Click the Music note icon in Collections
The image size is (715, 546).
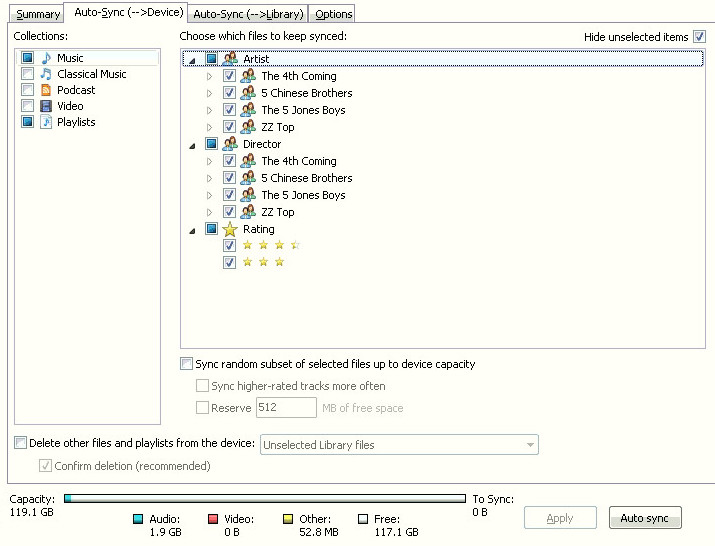point(46,58)
